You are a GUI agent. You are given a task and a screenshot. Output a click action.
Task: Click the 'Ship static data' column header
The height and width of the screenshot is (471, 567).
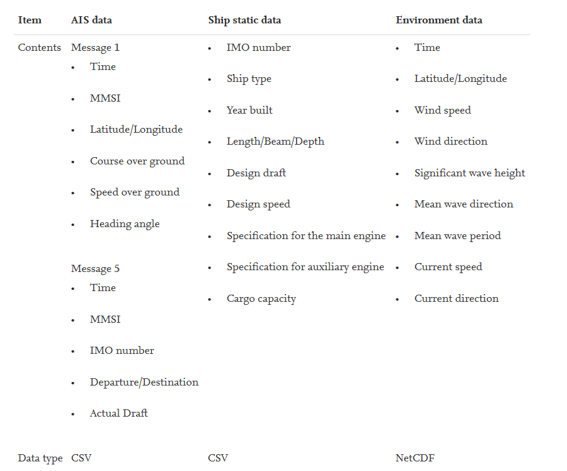(244, 20)
